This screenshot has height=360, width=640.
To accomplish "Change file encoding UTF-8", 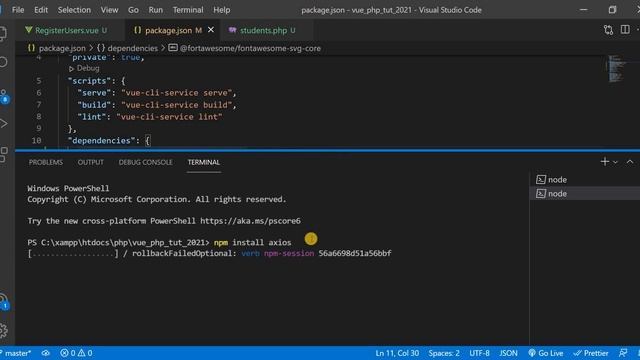I will 479,353.
